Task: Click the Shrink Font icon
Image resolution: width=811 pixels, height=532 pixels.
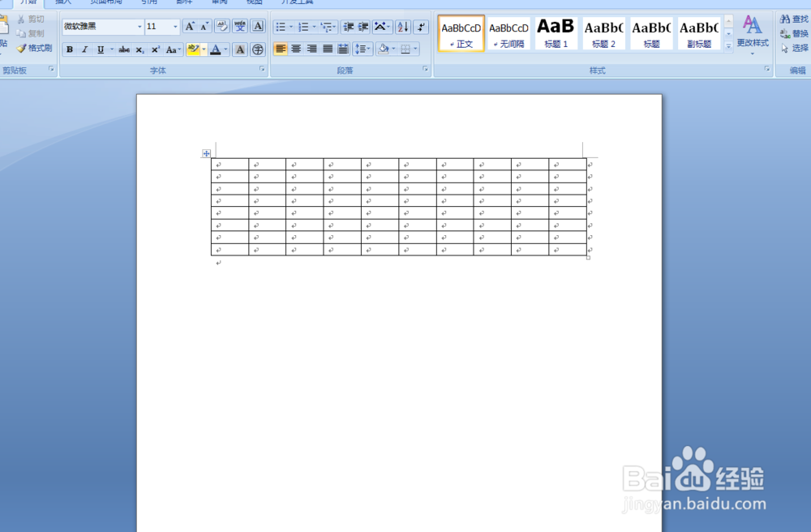Action: point(204,27)
